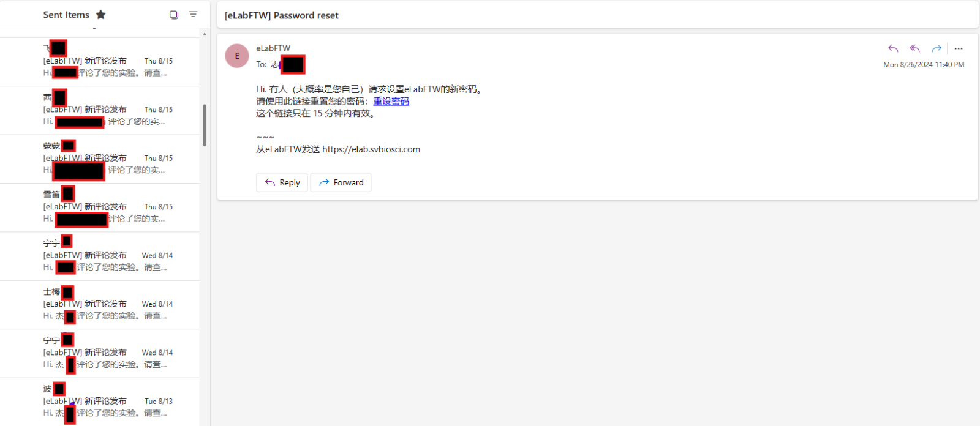Open the filter dropdown for message list
Viewport: 980px width, 426px height.
click(x=193, y=14)
